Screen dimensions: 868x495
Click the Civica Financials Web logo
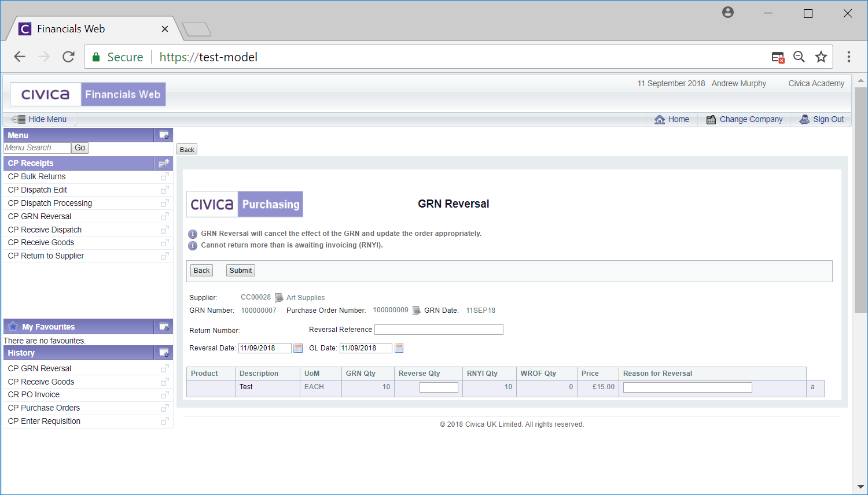[88, 94]
